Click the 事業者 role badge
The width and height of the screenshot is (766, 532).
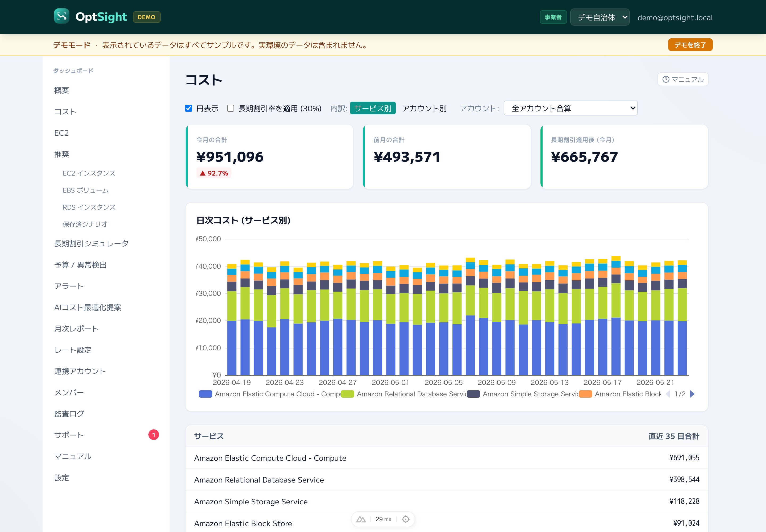coord(553,17)
